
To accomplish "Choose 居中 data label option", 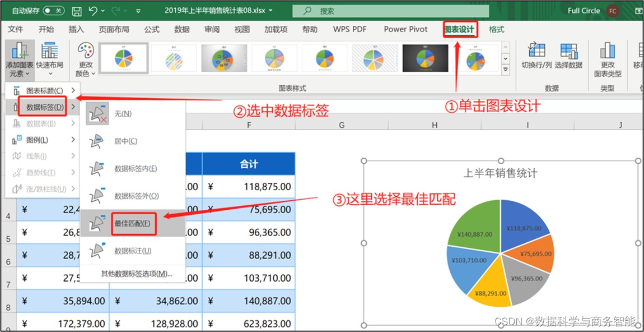I will pos(133,141).
